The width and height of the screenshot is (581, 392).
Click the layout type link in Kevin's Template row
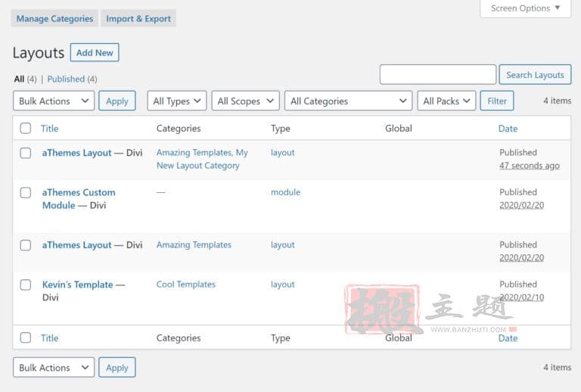coord(282,285)
